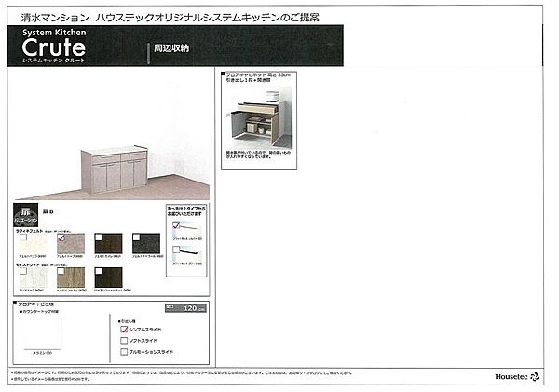Click the floor cabinet 3D render image
This screenshot has width=559, height=392.
click(x=114, y=169)
